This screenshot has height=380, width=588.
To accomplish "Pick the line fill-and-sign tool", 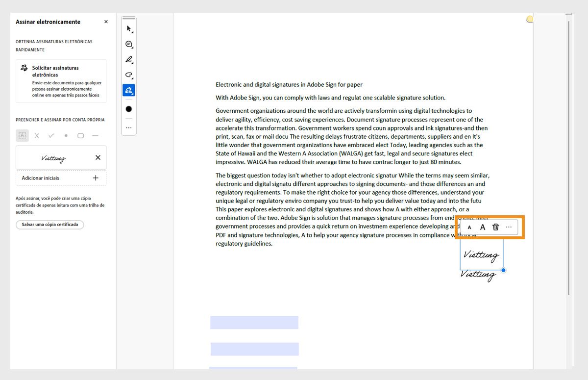I will coord(95,135).
